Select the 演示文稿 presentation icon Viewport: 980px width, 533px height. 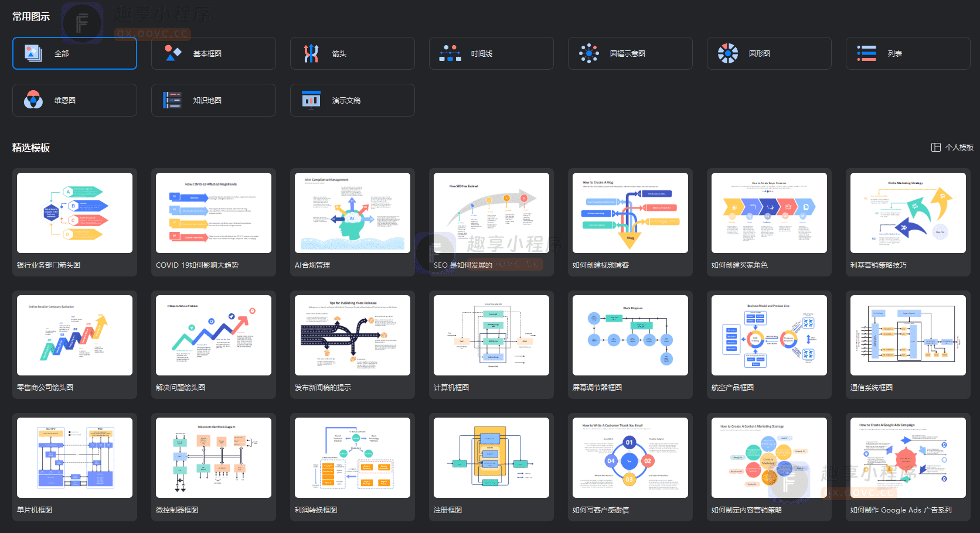pos(311,100)
